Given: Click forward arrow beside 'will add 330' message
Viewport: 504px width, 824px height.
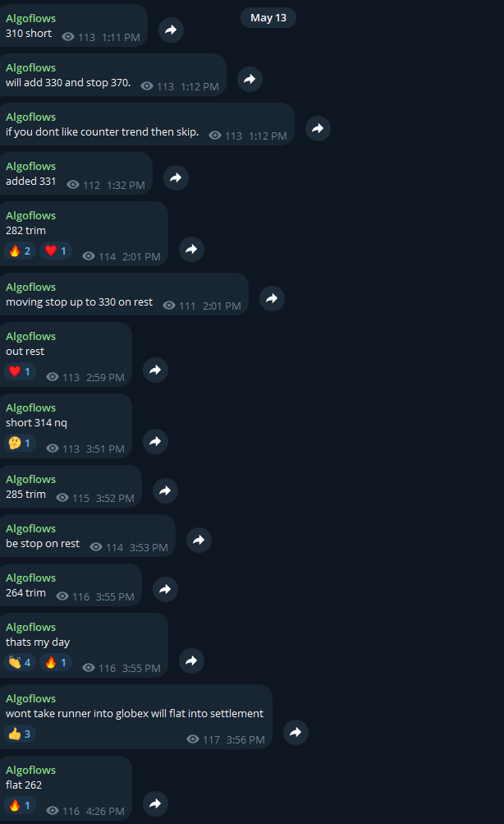Looking at the screenshot, I should (250, 80).
